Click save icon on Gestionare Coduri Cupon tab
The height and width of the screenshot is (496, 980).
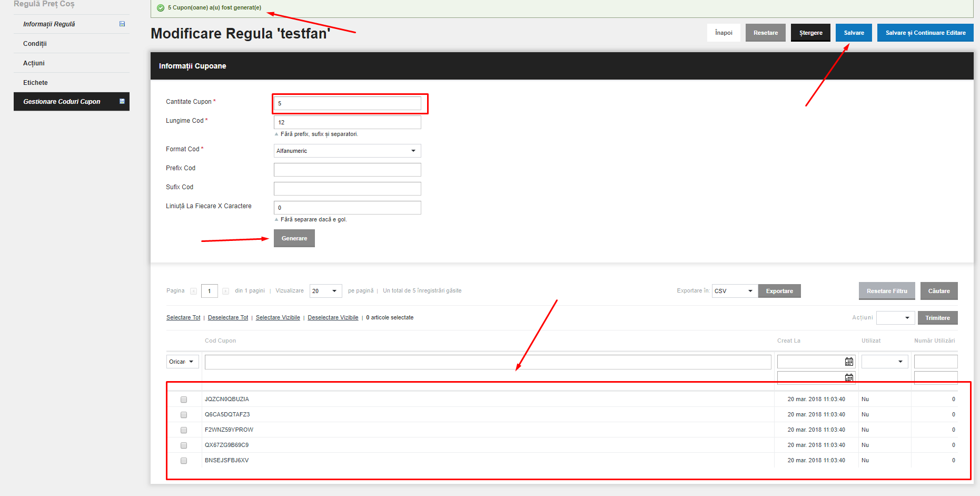click(x=122, y=101)
